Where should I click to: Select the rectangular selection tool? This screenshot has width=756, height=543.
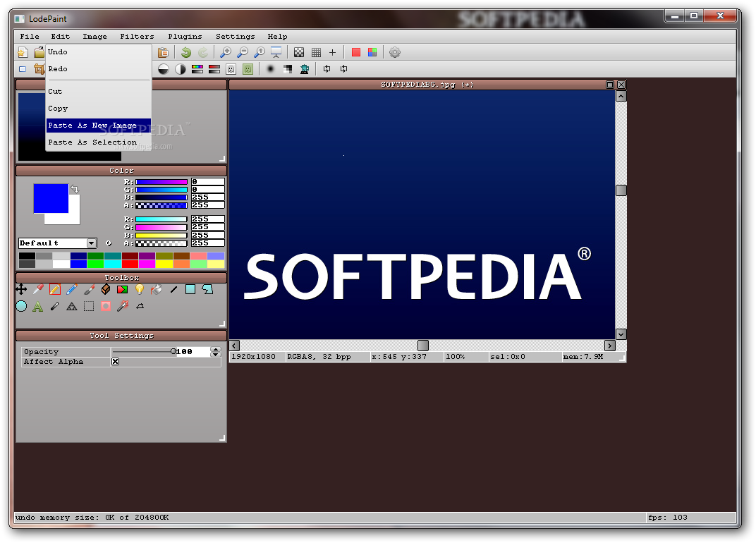89,306
